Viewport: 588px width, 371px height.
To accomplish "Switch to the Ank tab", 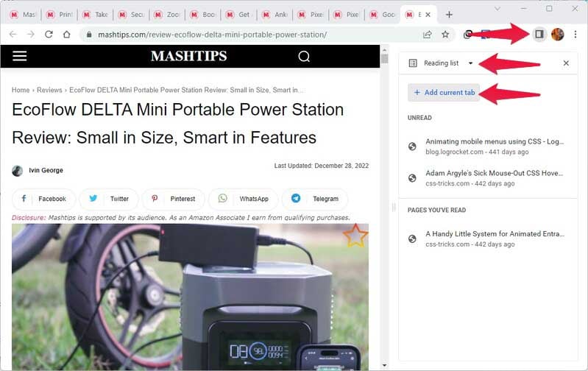I will pyautogui.click(x=275, y=15).
